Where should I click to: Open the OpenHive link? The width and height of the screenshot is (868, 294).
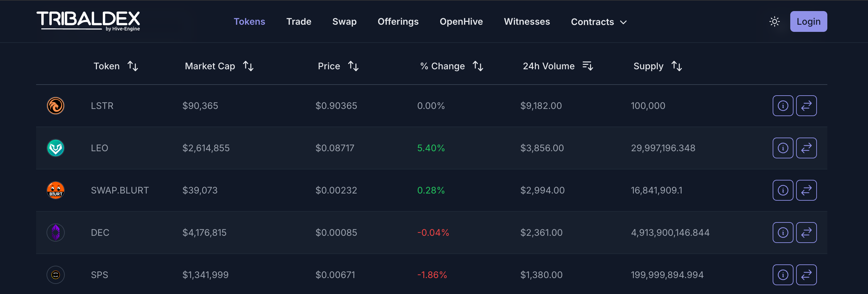pyautogui.click(x=461, y=21)
